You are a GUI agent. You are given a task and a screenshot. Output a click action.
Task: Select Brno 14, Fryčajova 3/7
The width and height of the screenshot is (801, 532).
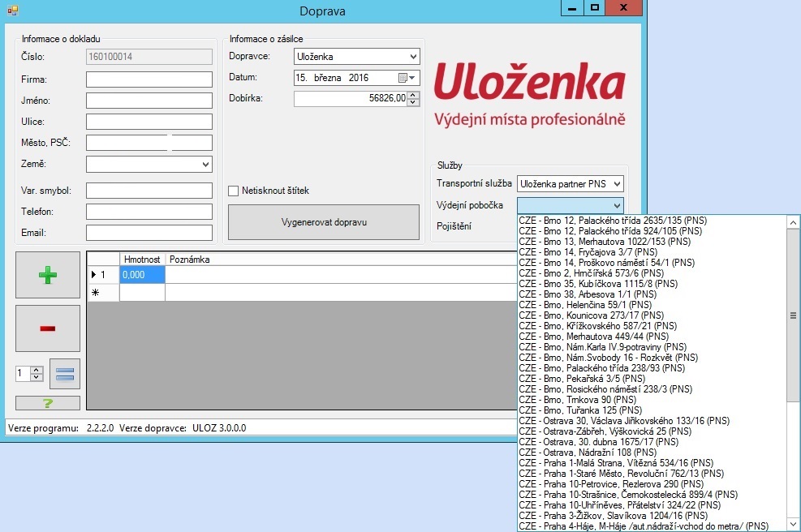tap(652, 252)
